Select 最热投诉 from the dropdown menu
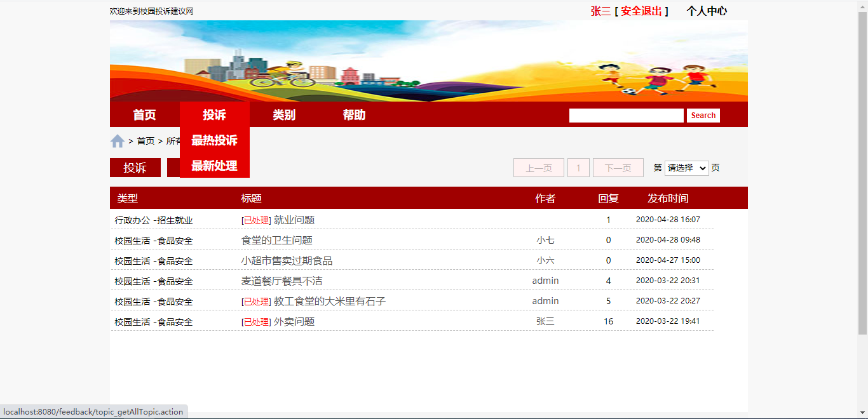Screen dimensions: 868x419 (215, 140)
